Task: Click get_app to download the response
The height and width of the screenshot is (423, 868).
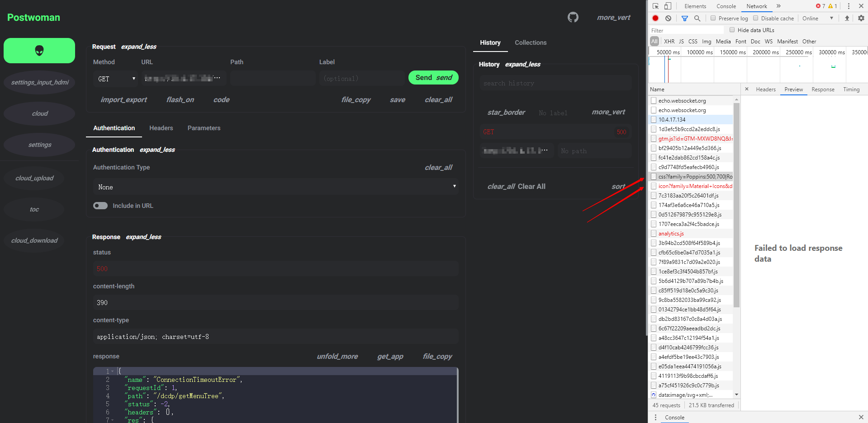Action: 390,357
